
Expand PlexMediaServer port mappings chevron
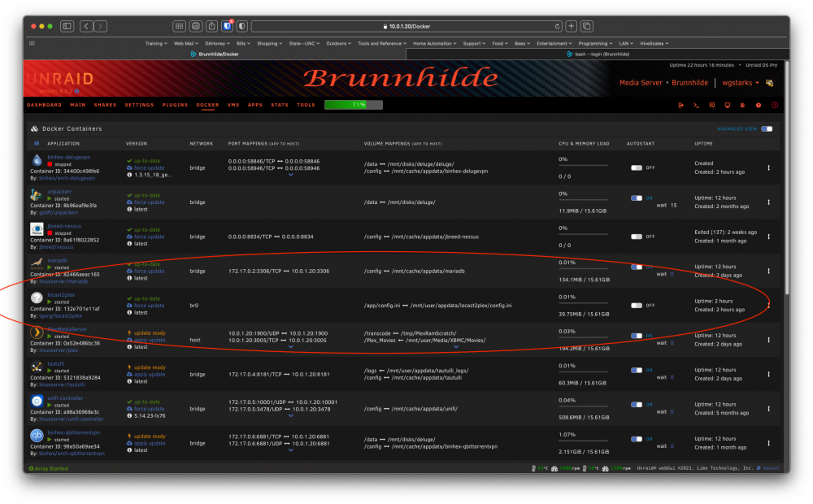point(291,347)
